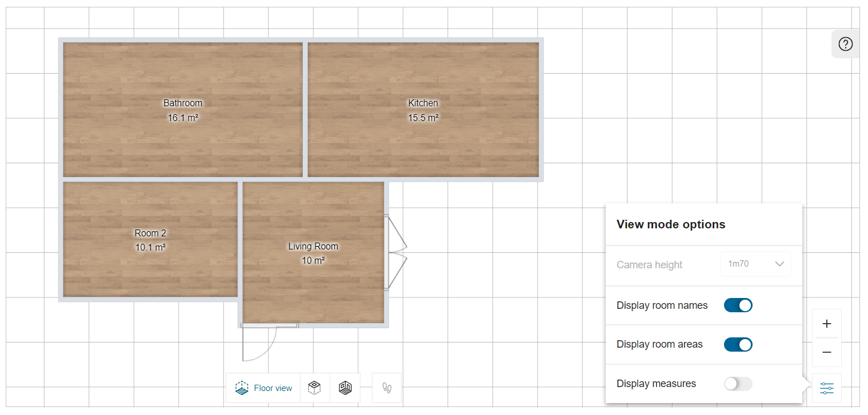Disable the Display room names toggle

point(738,305)
